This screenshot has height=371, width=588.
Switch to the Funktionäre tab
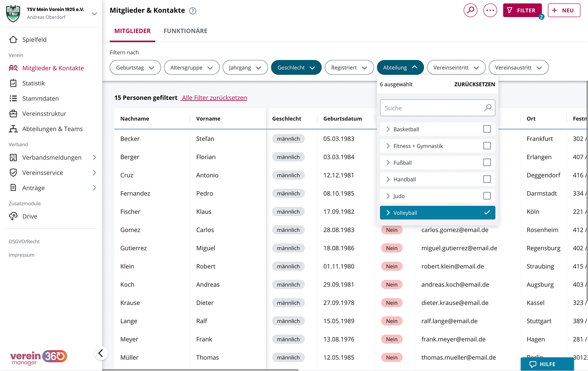185,31
